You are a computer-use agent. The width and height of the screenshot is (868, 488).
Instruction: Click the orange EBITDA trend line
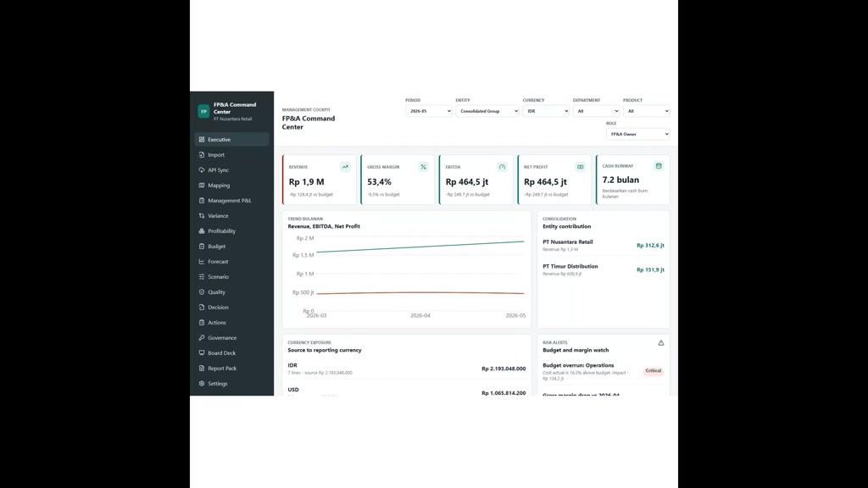420,292
